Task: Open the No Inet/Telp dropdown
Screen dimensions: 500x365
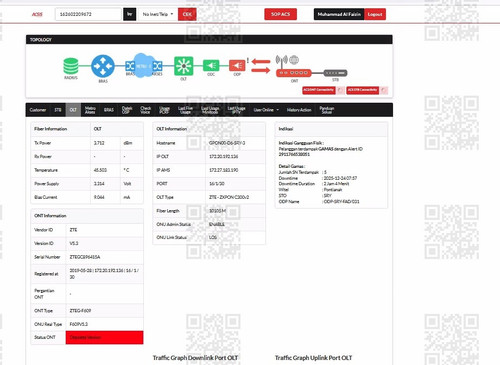Action: tap(158, 14)
